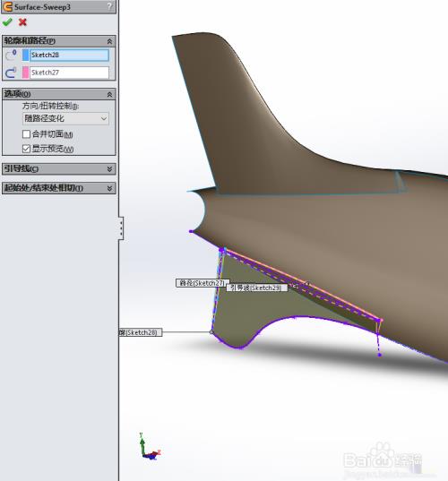Screen dimensions: 448x481
Task: Click the blue swatch next to Sketch28
Action: coord(25,56)
